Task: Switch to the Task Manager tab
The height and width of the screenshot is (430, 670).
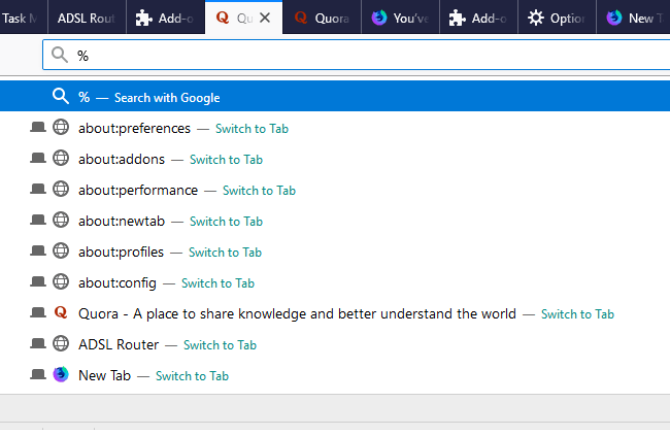Action: [24, 17]
